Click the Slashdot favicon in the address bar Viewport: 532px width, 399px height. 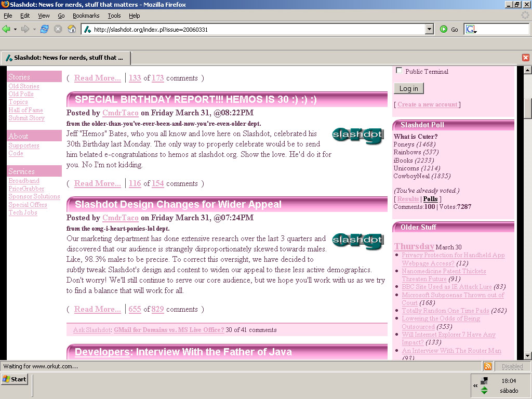tap(87, 30)
